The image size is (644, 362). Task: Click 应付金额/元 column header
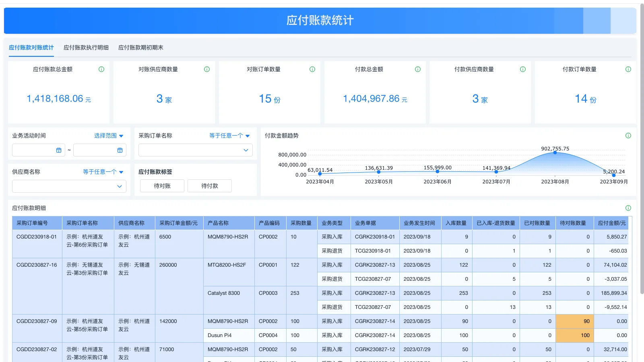611,223
